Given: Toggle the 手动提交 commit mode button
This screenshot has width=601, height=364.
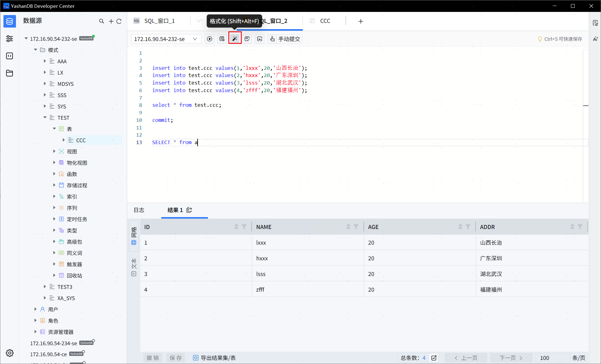Looking at the screenshot, I should coord(285,39).
